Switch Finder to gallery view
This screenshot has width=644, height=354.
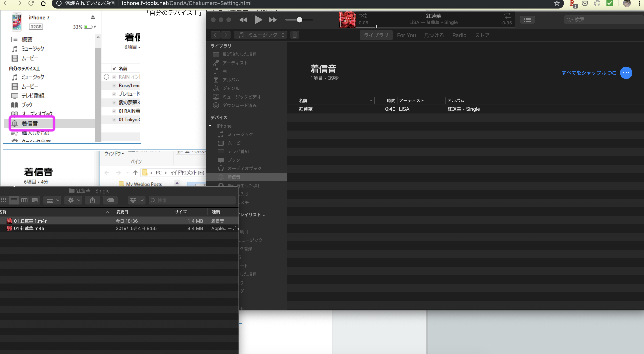click(x=35, y=200)
